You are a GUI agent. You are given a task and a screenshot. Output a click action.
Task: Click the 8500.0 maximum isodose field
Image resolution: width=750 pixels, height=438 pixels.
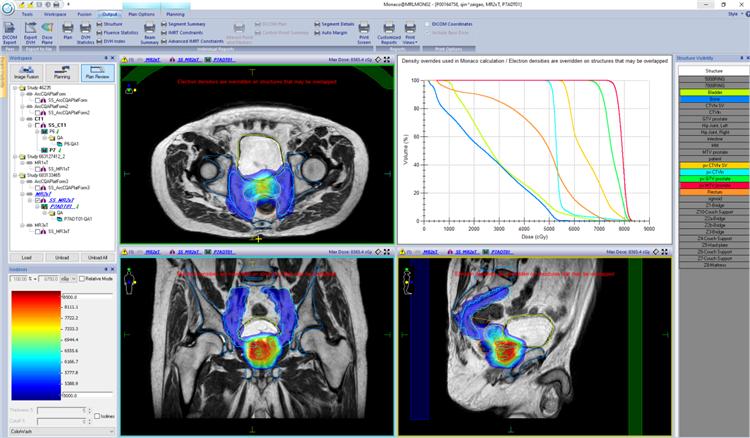pos(88,297)
